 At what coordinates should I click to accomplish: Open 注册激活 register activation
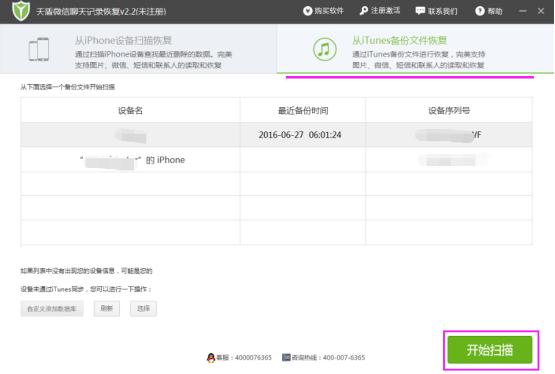[x=380, y=11]
